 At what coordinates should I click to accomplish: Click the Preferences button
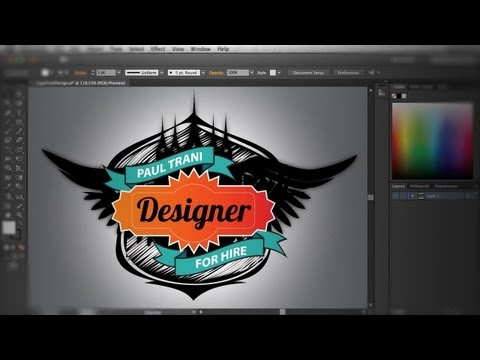pos(348,73)
